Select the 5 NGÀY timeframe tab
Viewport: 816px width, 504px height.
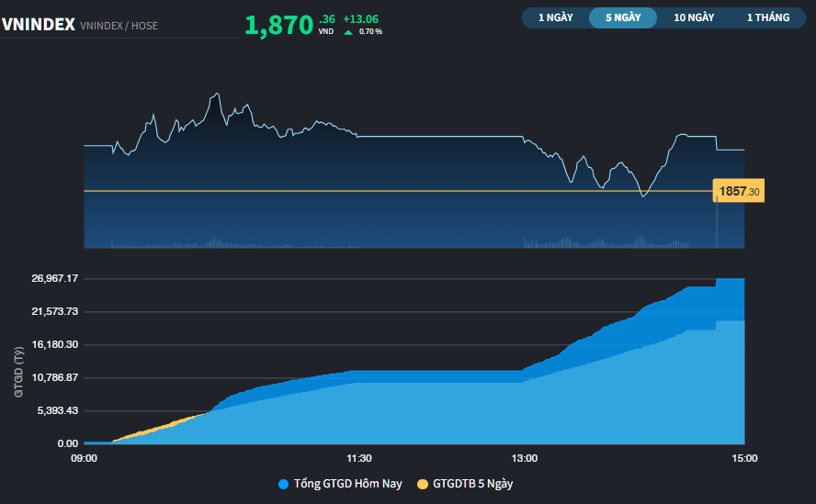pyautogui.click(x=622, y=17)
